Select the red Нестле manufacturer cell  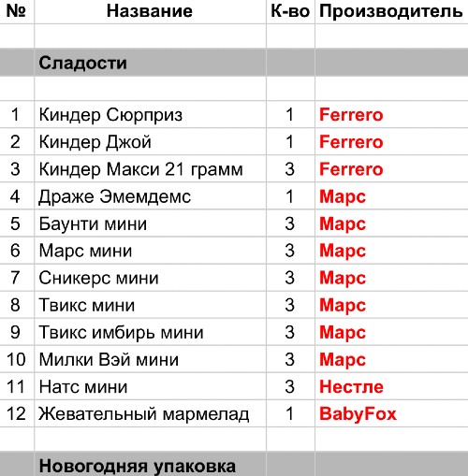click(391, 386)
